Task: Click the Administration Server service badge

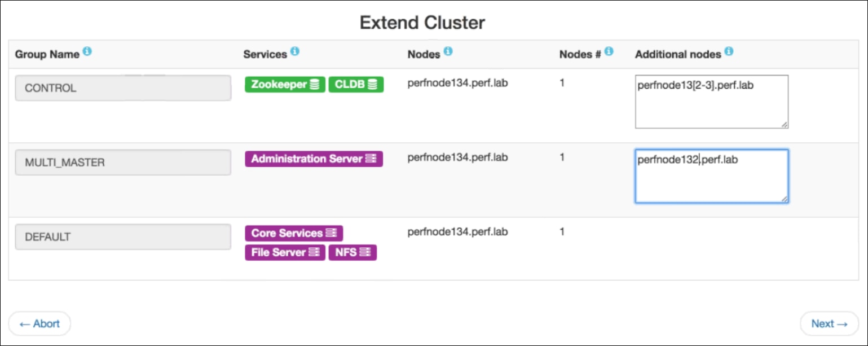Action: (x=314, y=159)
